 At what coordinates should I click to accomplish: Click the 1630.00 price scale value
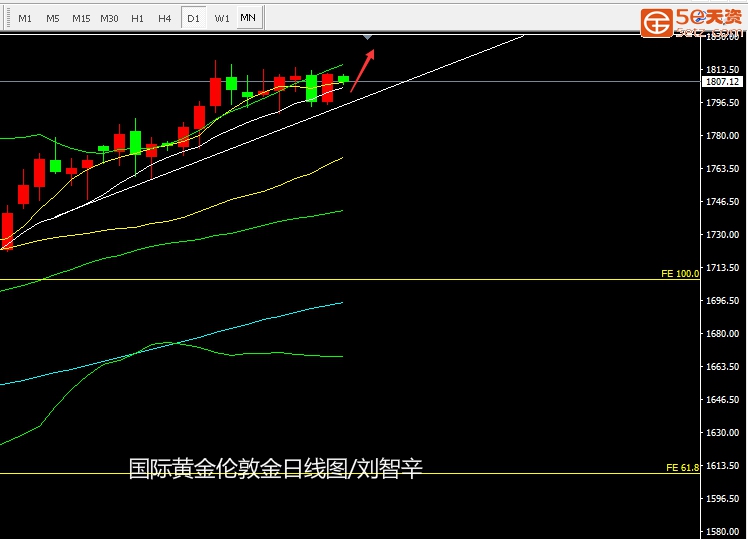pos(722,432)
